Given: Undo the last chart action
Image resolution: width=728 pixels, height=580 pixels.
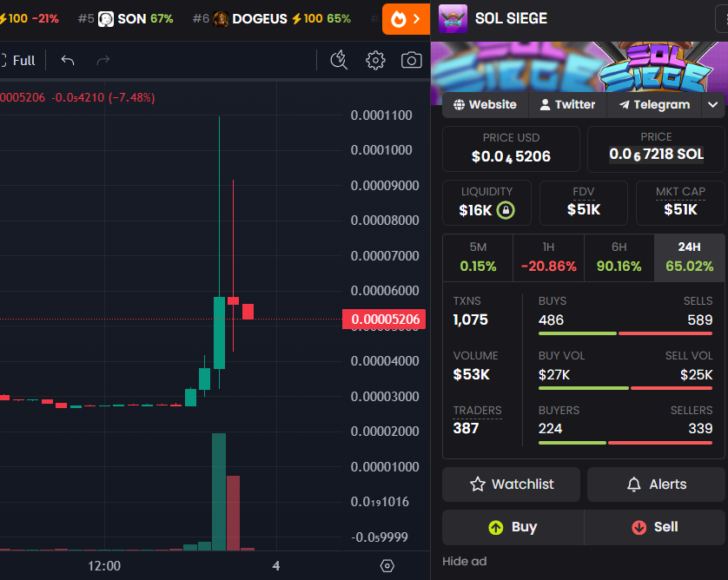Looking at the screenshot, I should coord(68,60).
